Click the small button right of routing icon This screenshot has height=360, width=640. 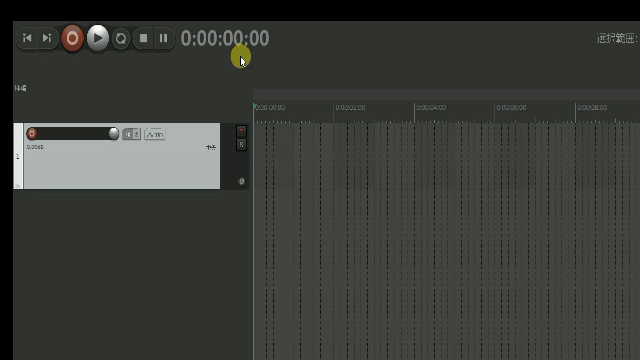(x=137, y=134)
